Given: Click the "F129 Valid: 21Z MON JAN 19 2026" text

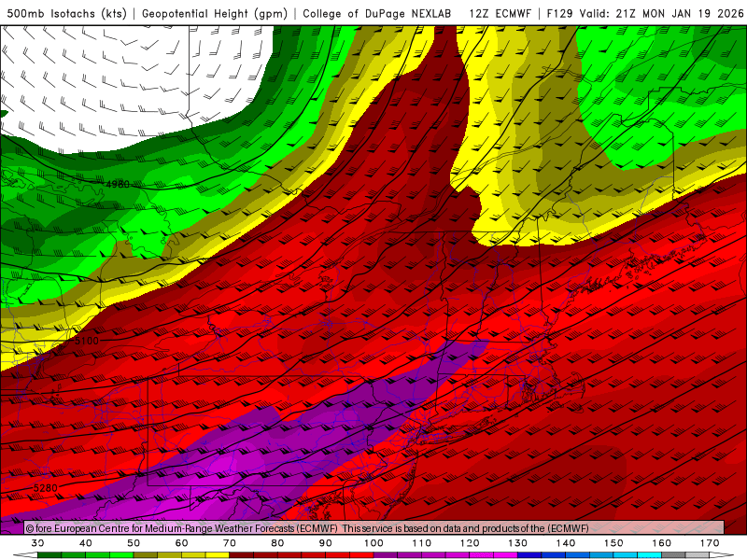Looking at the screenshot, I should (x=645, y=13).
